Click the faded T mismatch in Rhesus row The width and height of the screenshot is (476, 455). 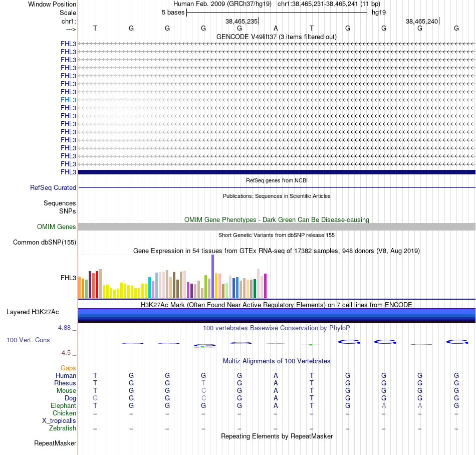click(203, 383)
